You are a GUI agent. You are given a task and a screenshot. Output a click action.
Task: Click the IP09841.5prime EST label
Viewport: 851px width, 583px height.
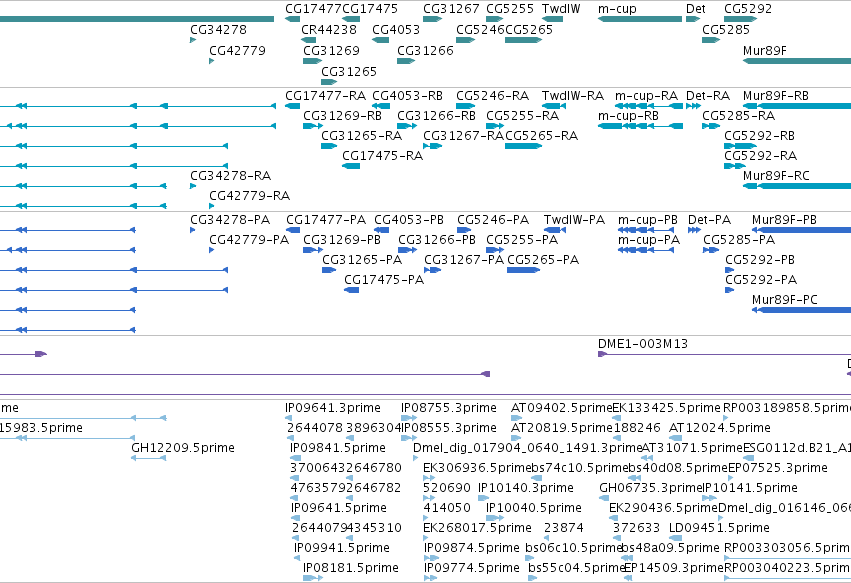(338, 448)
